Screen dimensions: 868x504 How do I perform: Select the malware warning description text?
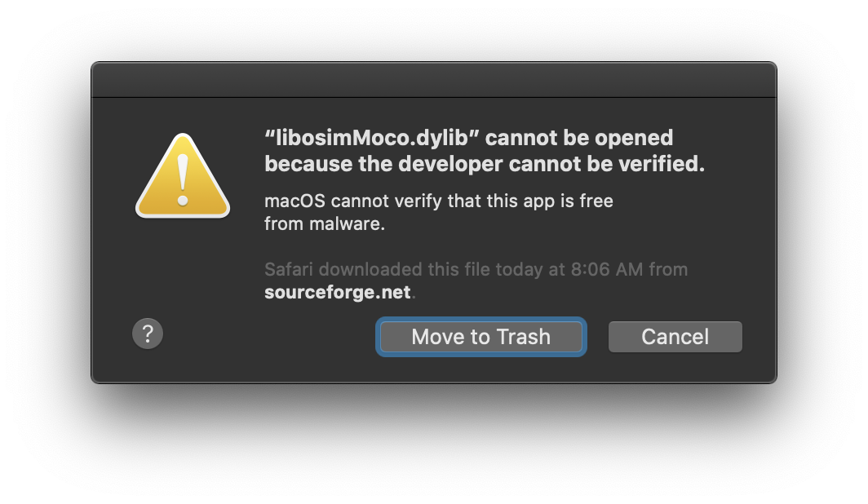click(x=438, y=212)
